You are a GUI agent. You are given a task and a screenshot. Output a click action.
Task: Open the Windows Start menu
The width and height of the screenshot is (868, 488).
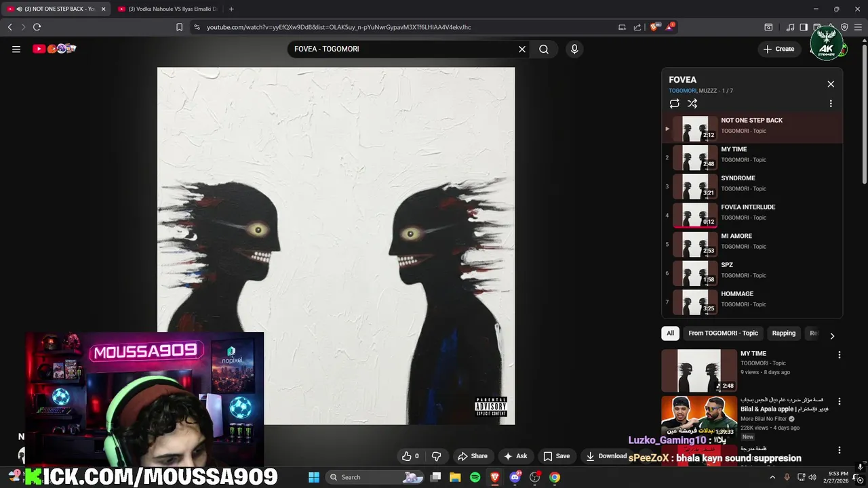314,477
